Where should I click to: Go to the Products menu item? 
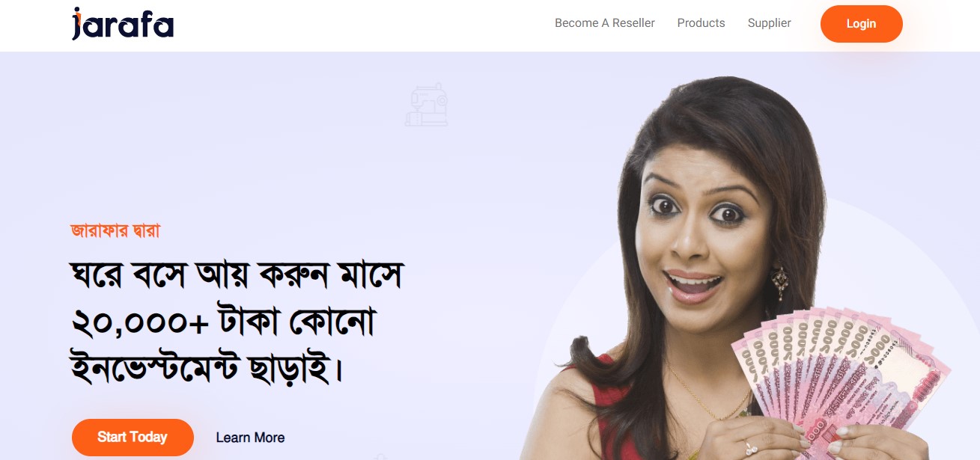pos(701,23)
